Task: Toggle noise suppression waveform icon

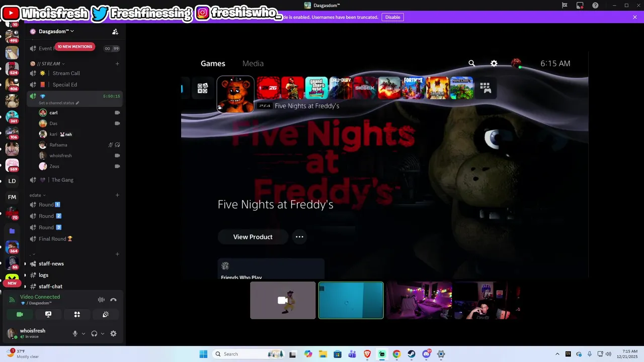Action: coord(101,300)
